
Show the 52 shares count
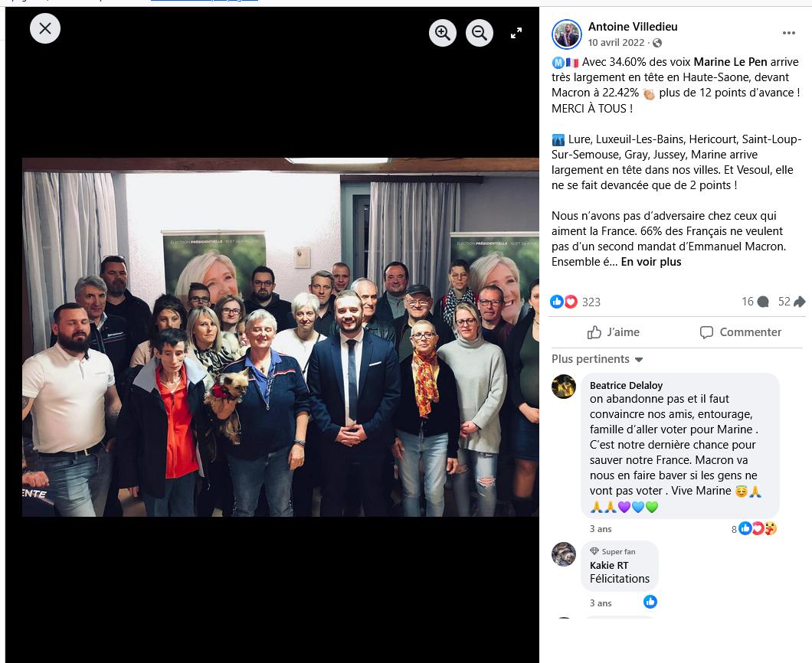coord(791,302)
